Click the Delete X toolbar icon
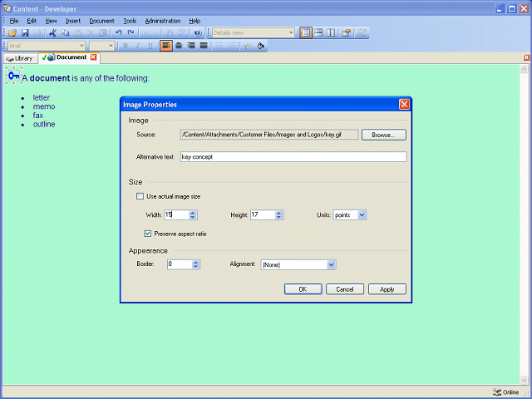The height and width of the screenshot is (399, 532). point(91,33)
